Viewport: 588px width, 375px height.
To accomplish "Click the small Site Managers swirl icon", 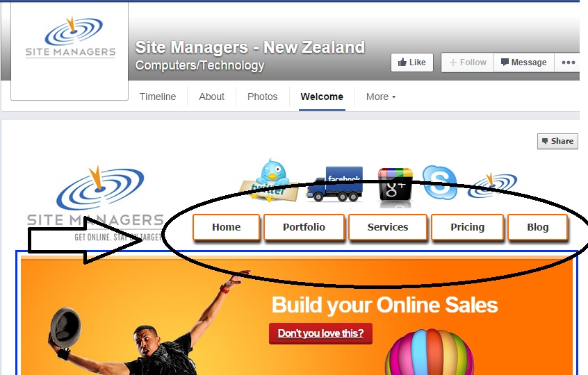I will point(492,185).
